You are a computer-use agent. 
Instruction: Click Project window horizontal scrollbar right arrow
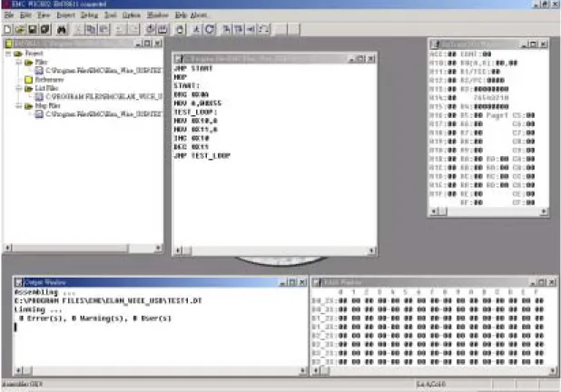tap(158, 248)
